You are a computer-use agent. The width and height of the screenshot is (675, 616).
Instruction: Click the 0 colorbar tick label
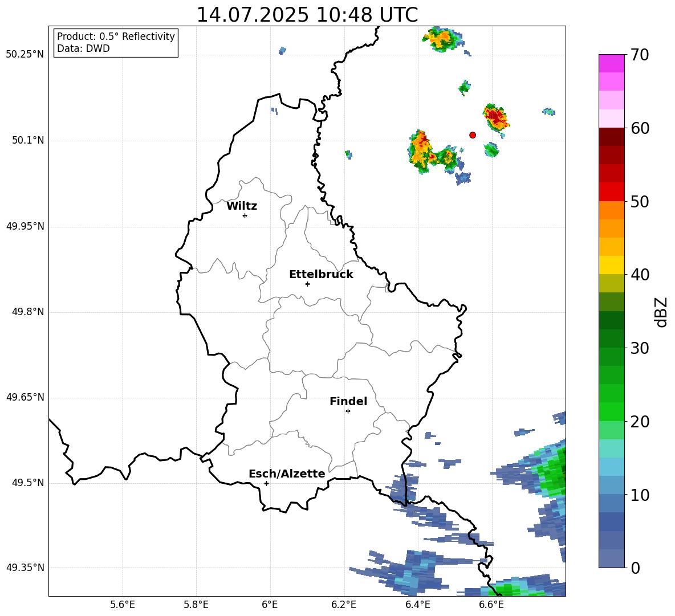635,568
